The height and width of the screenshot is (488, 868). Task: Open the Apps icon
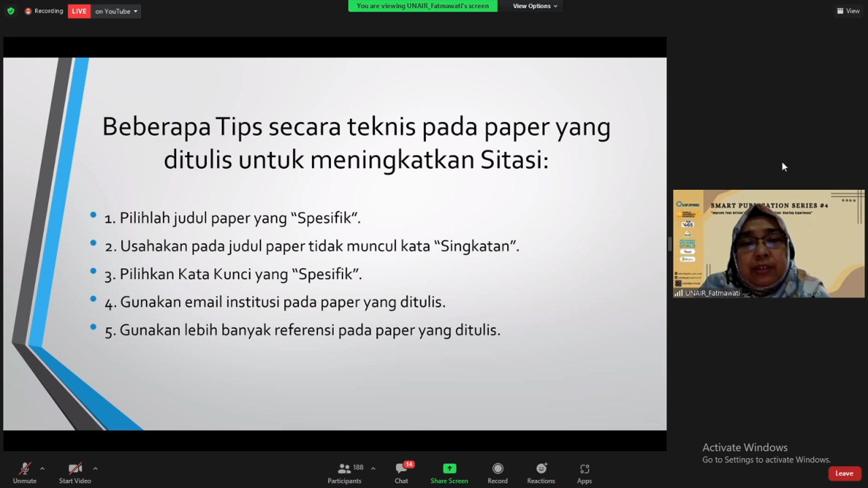pyautogui.click(x=584, y=468)
